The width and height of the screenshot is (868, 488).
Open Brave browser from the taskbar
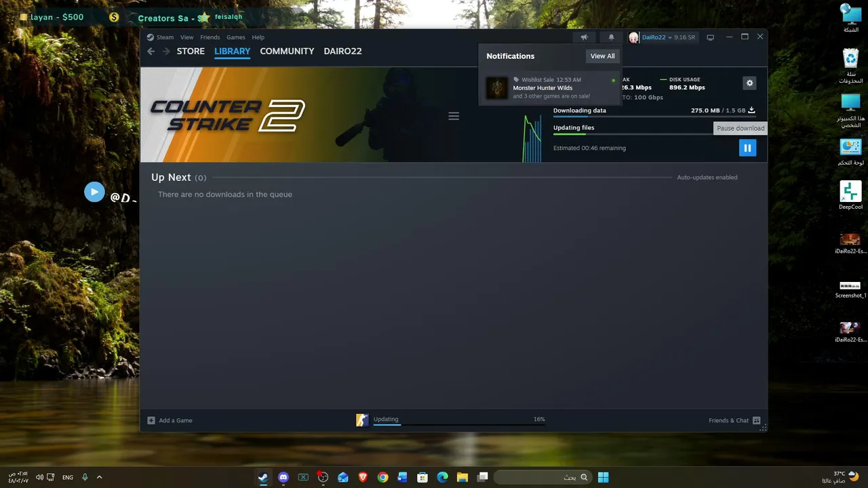[x=363, y=477]
